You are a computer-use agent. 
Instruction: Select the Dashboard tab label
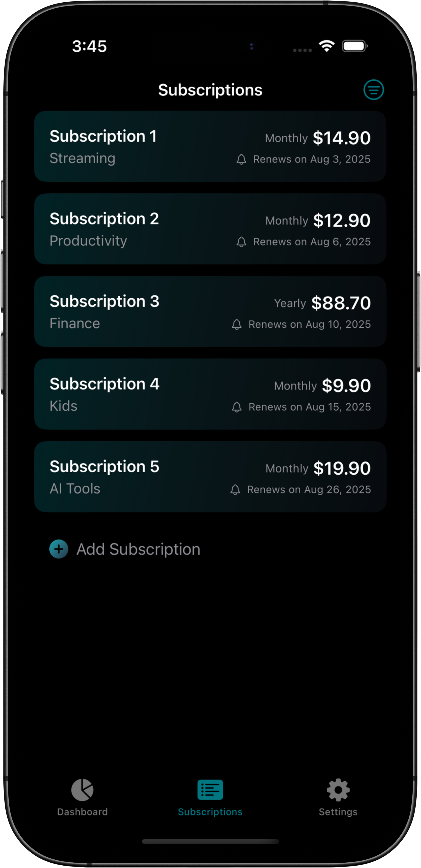82,812
